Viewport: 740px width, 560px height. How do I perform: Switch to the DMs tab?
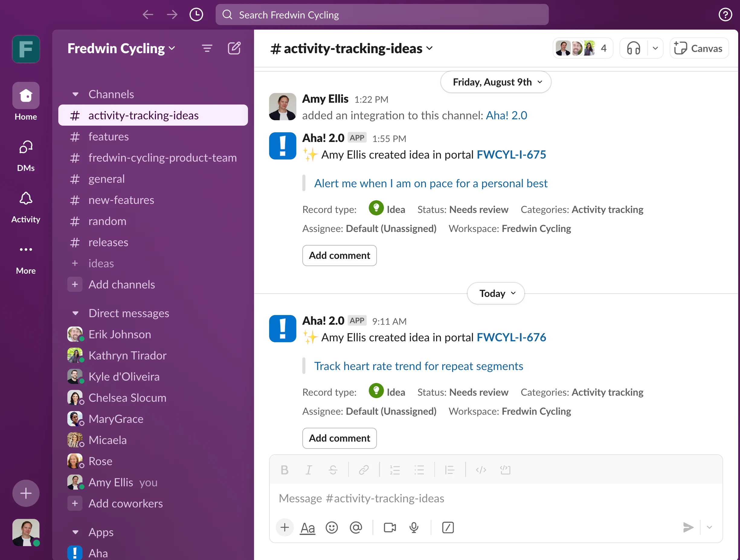tap(26, 156)
